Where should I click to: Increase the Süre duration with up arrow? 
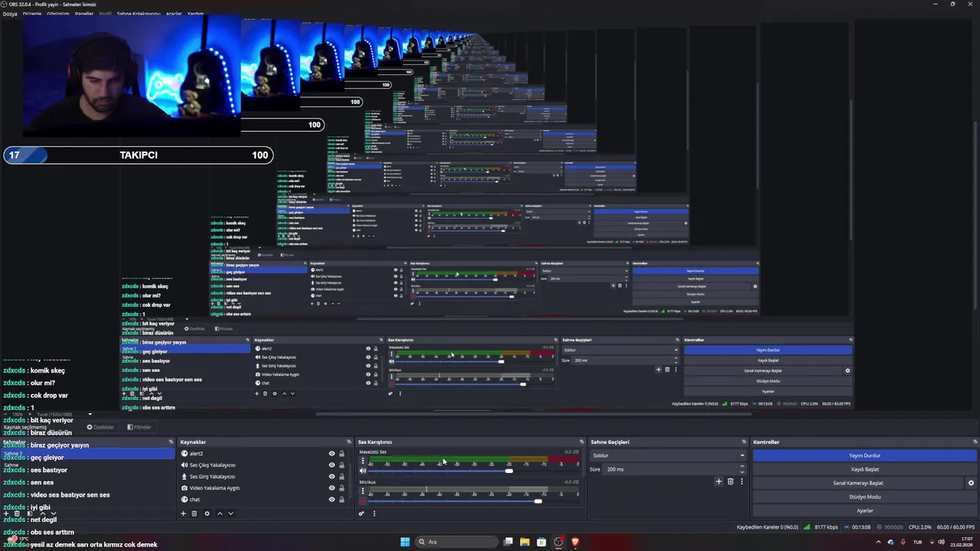pos(741,466)
